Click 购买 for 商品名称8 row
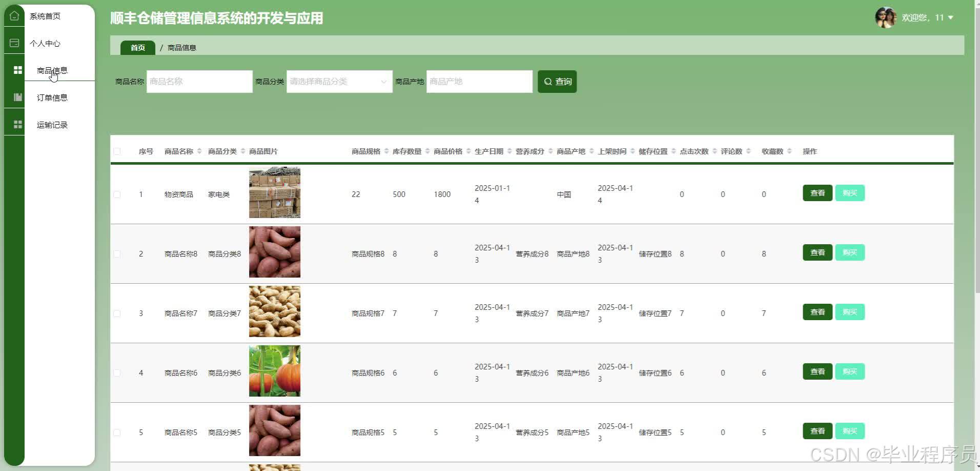Screen dimensions: 980x471 click(x=850, y=252)
